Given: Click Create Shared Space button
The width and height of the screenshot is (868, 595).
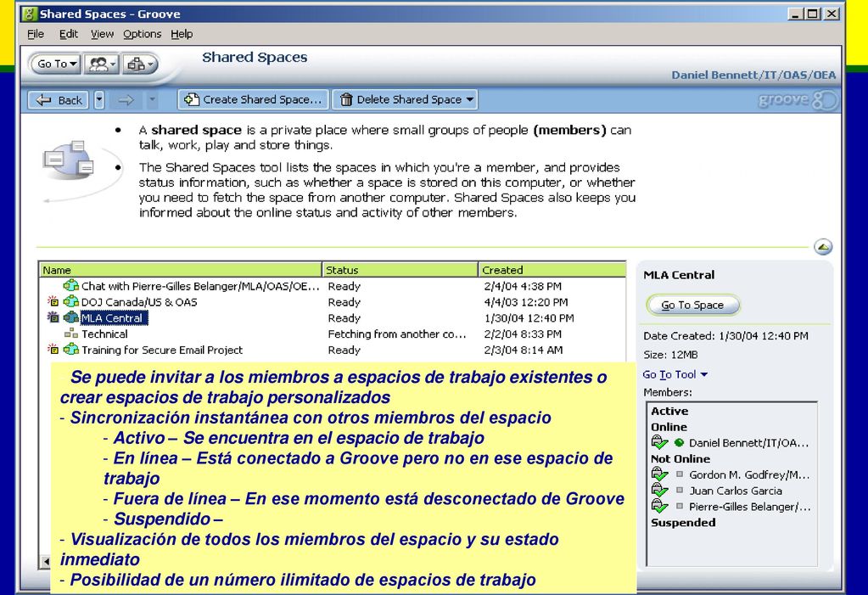Looking at the screenshot, I should 253,99.
